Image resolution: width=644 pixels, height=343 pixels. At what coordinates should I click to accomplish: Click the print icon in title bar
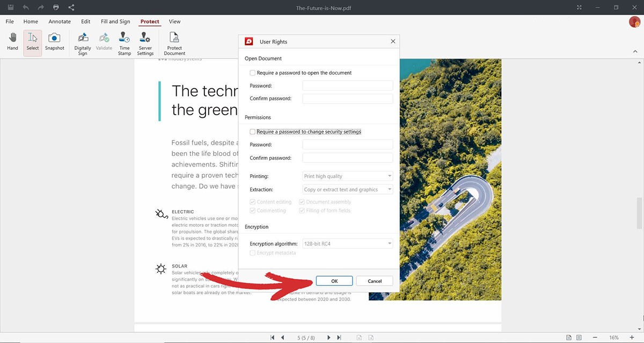(56, 8)
